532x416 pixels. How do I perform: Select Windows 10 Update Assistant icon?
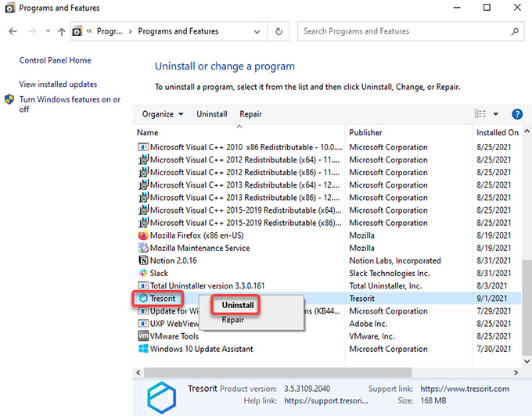pyautogui.click(x=143, y=349)
